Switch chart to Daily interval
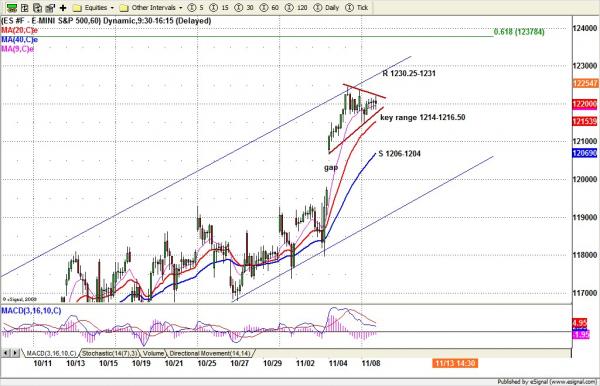 [x=326, y=8]
